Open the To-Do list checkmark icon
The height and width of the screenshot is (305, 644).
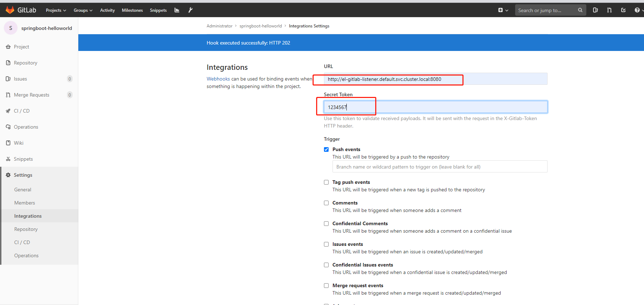coord(623,10)
